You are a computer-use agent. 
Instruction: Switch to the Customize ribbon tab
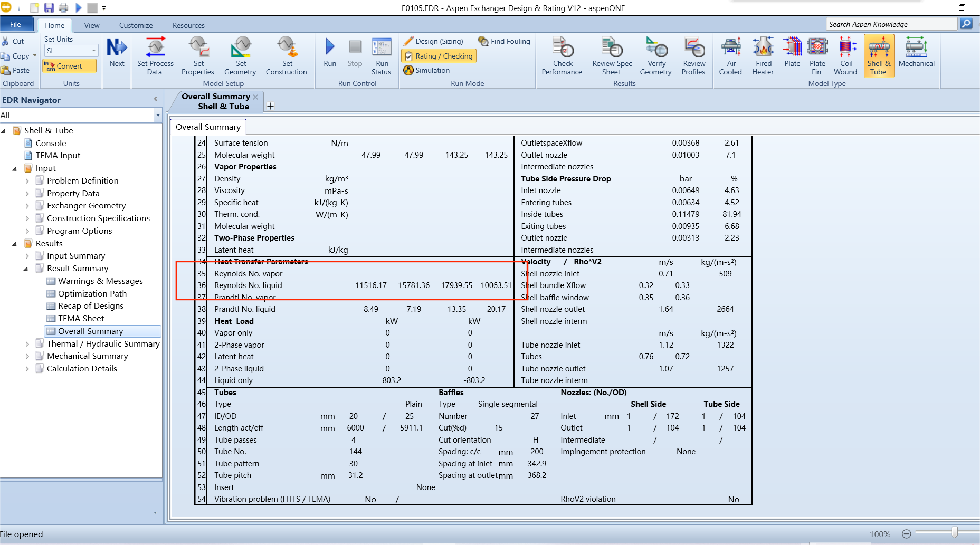pyautogui.click(x=136, y=25)
